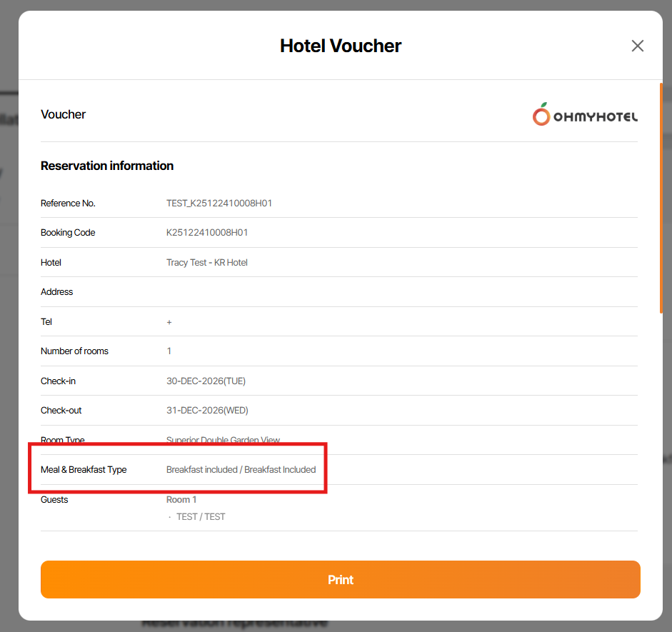Click guest name TEST / TEST
The height and width of the screenshot is (632, 672).
[201, 517]
